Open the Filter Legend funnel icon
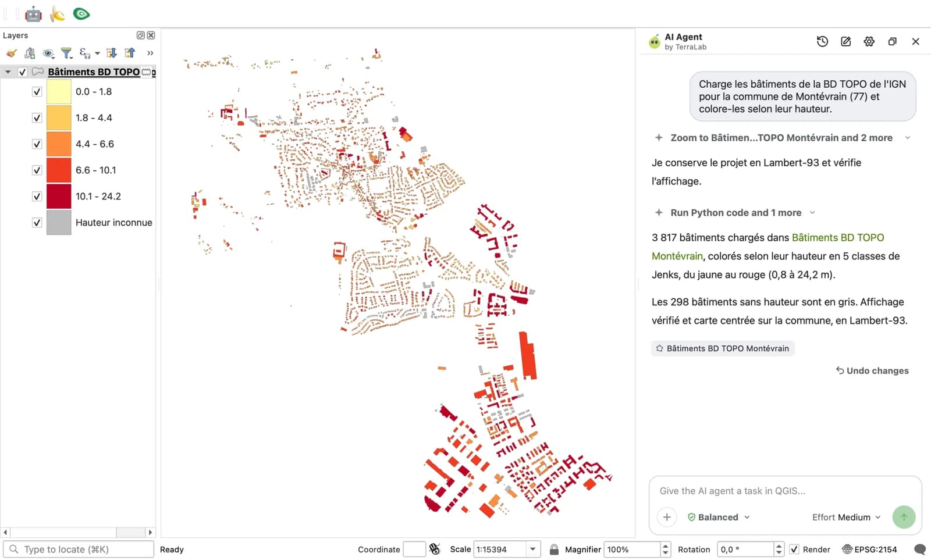This screenshot has width=931, height=560. point(67,53)
